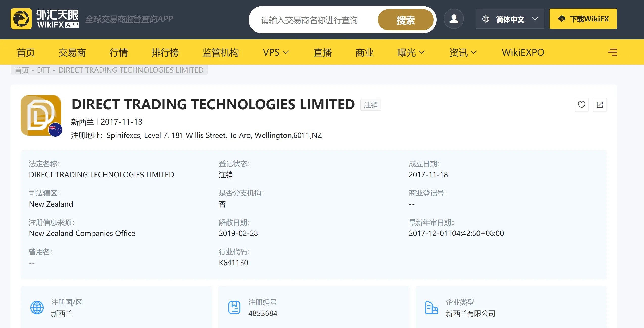
Task: Click the DTT breadcrumb link
Action: [x=44, y=70]
